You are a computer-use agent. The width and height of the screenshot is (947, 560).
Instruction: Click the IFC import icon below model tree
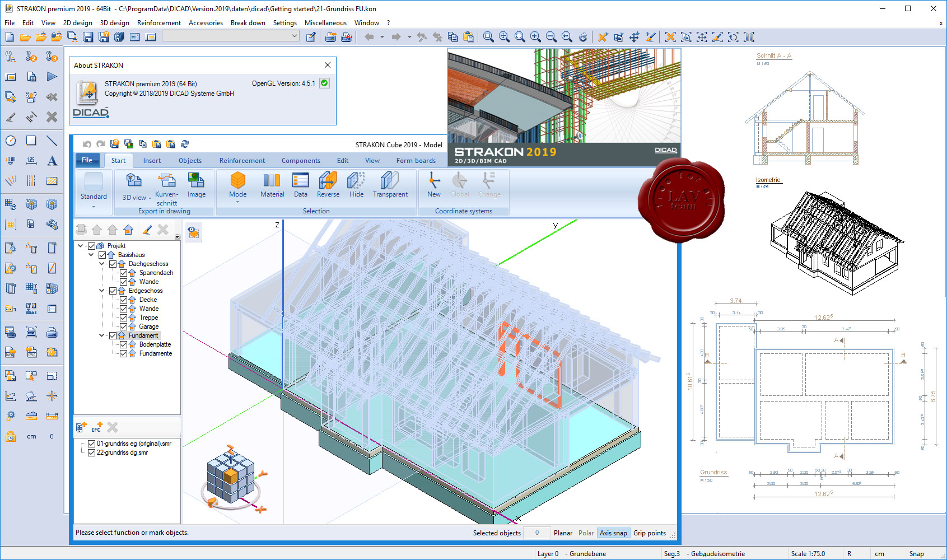click(x=97, y=427)
